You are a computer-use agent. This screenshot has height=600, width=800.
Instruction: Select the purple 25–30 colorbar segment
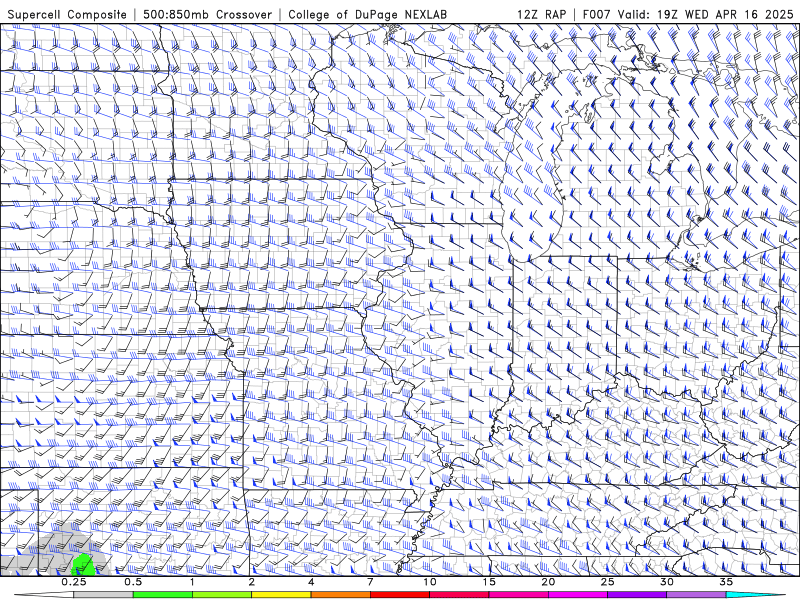[637, 595]
